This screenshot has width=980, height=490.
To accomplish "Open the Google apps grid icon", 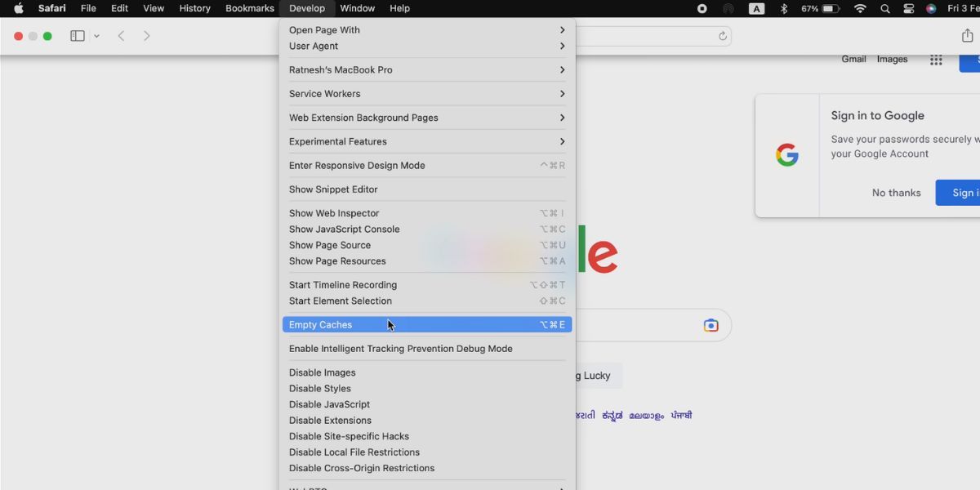I will pyautogui.click(x=936, y=60).
